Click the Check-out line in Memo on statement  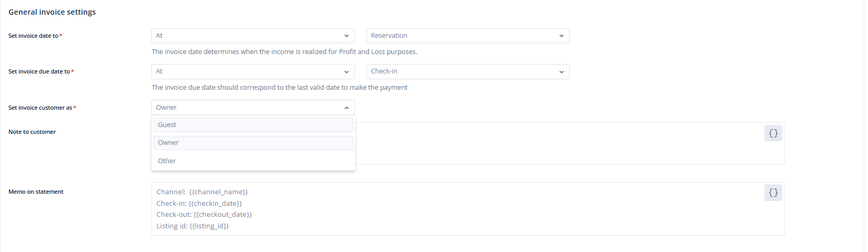[x=204, y=215]
